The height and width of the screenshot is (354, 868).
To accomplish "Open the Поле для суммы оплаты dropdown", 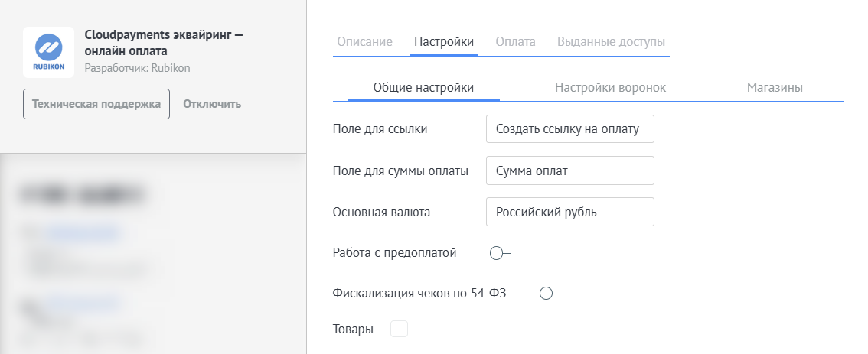I will tap(570, 171).
